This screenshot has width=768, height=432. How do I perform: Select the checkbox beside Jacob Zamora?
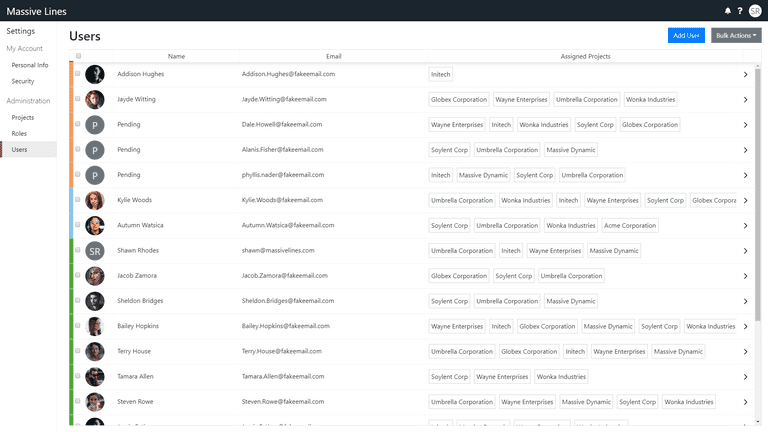77,275
